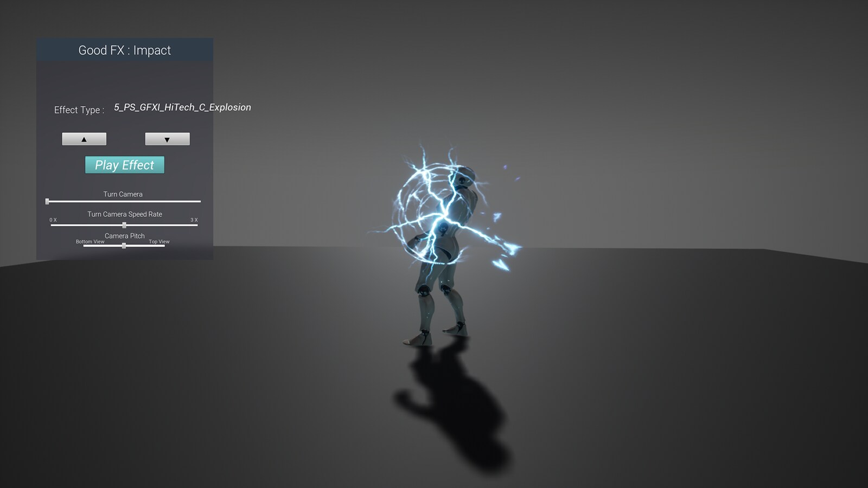Click the Camera Pitch slider handle

124,245
